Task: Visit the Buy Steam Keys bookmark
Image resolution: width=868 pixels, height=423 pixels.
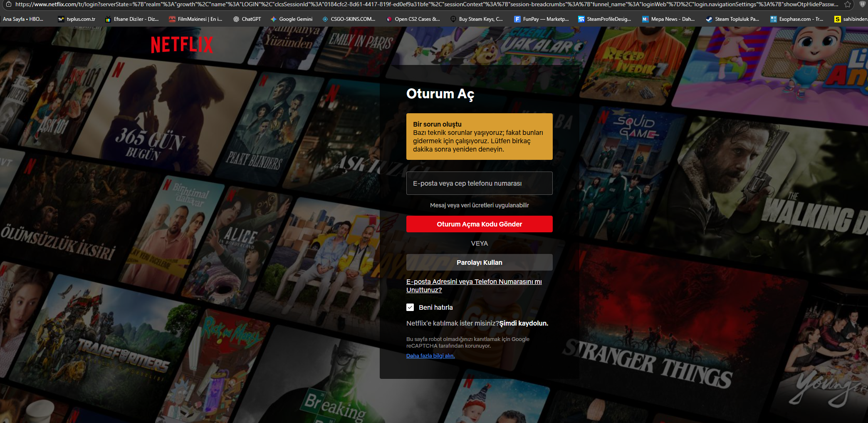Action: tap(477, 19)
